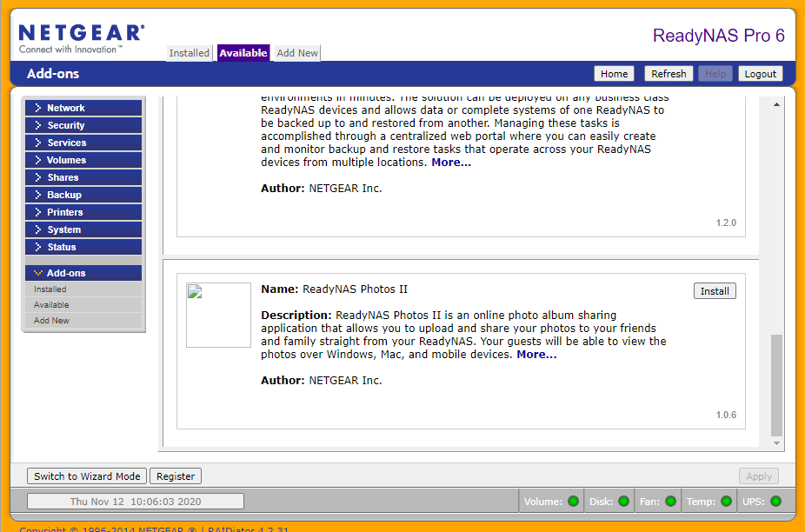The image size is (805, 532).
Task: Collapse the Add-ons sidebar section
Action: click(x=83, y=273)
